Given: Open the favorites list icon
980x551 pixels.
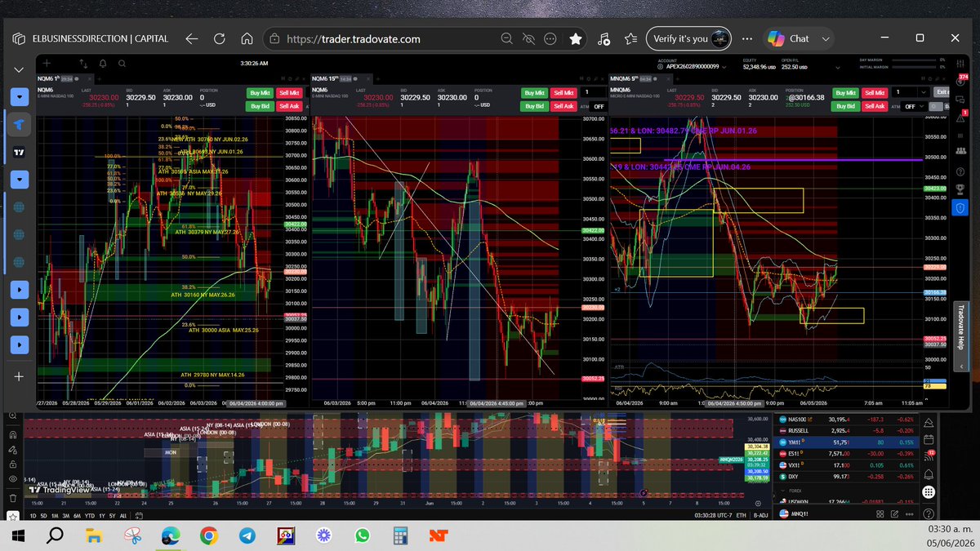Looking at the screenshot, I should click(631, 38).
